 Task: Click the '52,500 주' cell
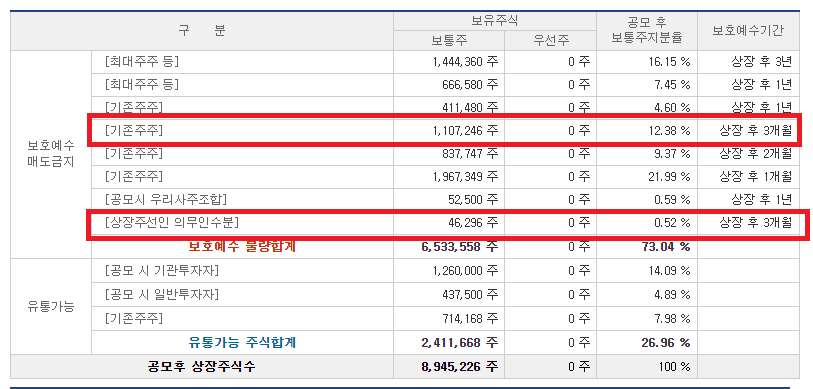(x=473, y=200)
